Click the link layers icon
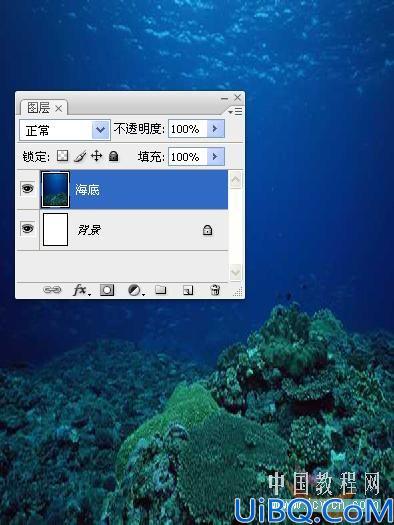This screenshot has height=525, width=394. click(x=52, y=290)
